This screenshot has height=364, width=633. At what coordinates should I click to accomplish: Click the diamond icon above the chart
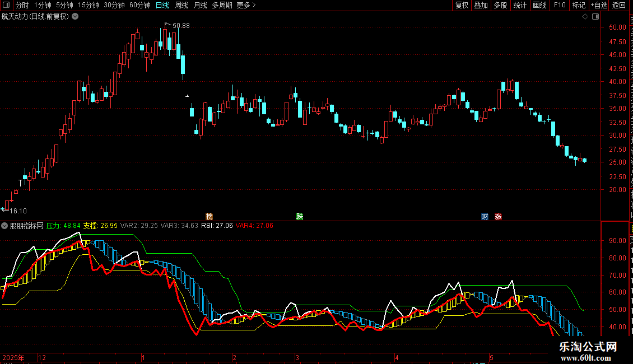[585, 17]
